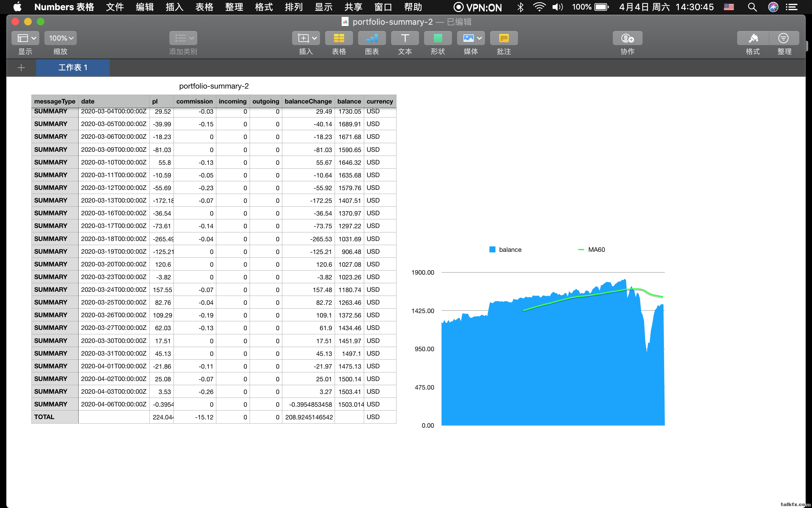Click the balance legend label

coord(510,250)
